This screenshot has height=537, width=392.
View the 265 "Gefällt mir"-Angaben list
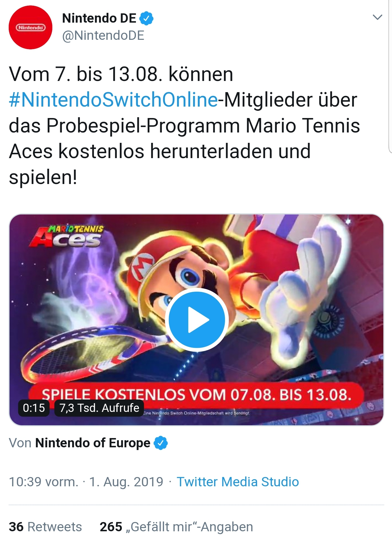[176, 527]
